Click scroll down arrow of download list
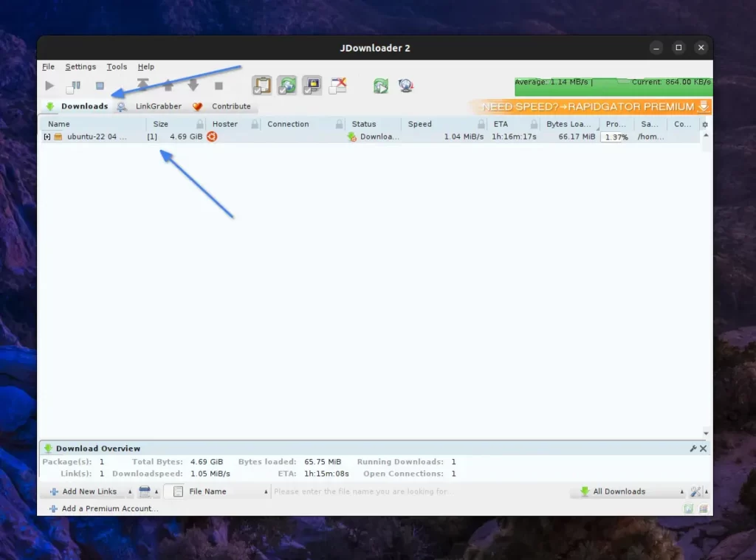 [x=706, y=433]
